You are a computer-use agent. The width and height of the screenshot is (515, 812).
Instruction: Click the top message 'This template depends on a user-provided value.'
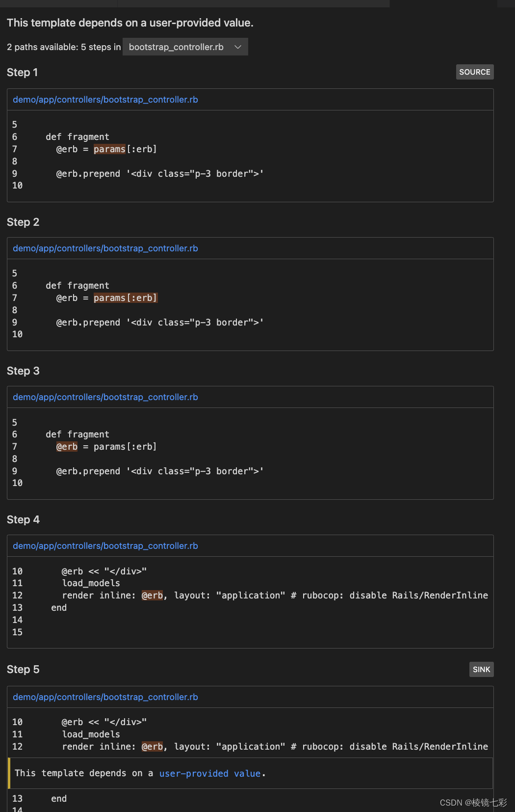click(x=130, y=23)
